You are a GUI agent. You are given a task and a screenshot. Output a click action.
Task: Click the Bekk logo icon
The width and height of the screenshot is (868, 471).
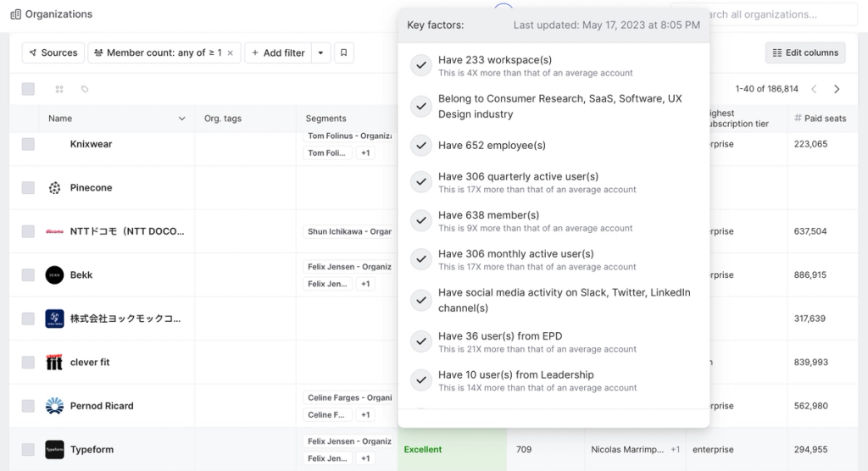point(54,275)
